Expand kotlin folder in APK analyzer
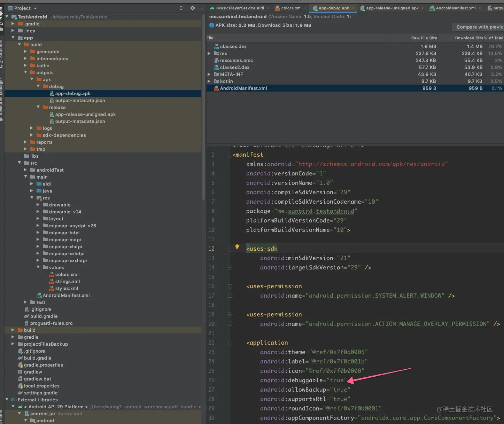This screenshot has height=424, width=504. [x=209, y=81]
